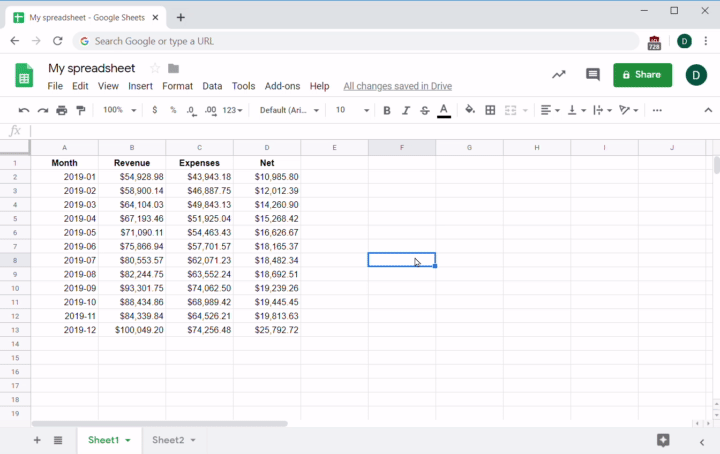Open the borders tool
Screen dimensions: 720x454
pyautogui.click(x=490, y=110)
